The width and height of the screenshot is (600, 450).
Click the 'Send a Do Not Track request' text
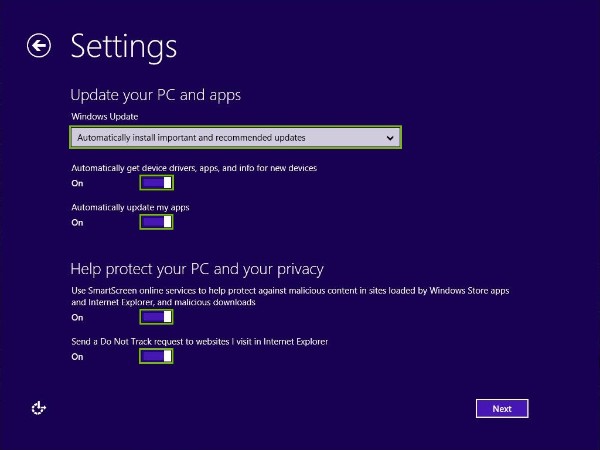199,341
